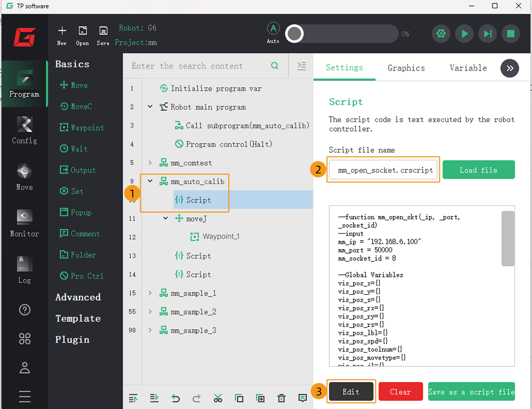Image resolution: width=532 pixels, height=409 pixels.
Task: Expand the mm_comtest subprogram node
Action: click(150, 163)
